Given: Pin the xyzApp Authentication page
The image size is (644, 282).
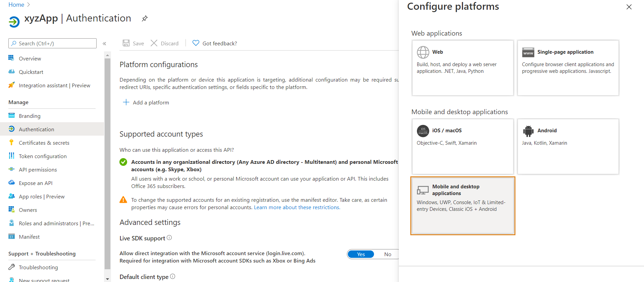Looking at the screenshot, I should (x=145, y=18).
